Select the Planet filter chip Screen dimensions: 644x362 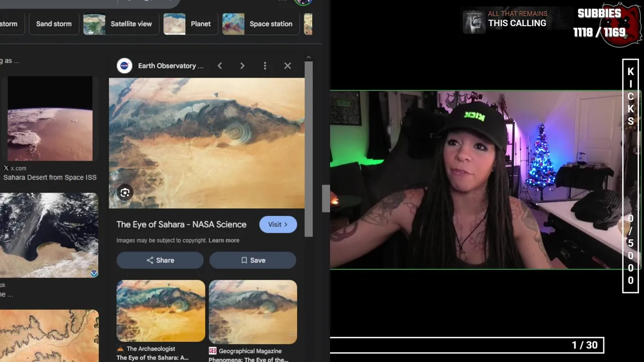pyautogui.click(x=190, y=24)
